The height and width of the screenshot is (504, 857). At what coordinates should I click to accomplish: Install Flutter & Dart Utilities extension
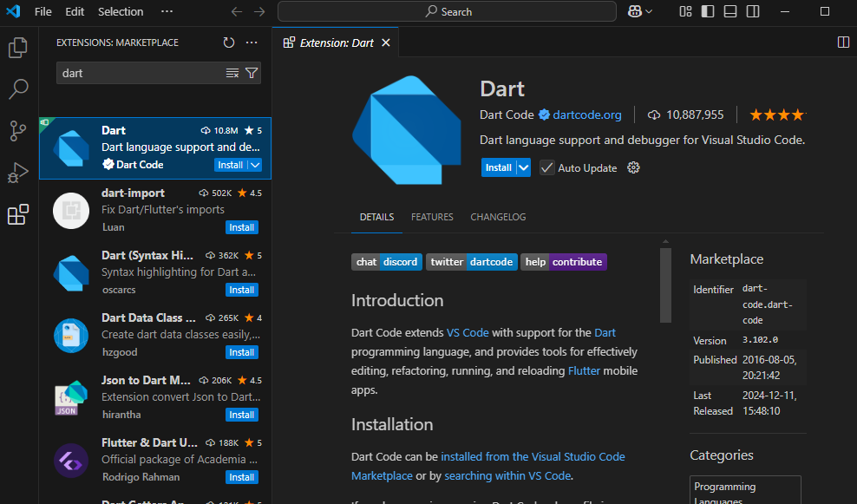tap(242, 477)
